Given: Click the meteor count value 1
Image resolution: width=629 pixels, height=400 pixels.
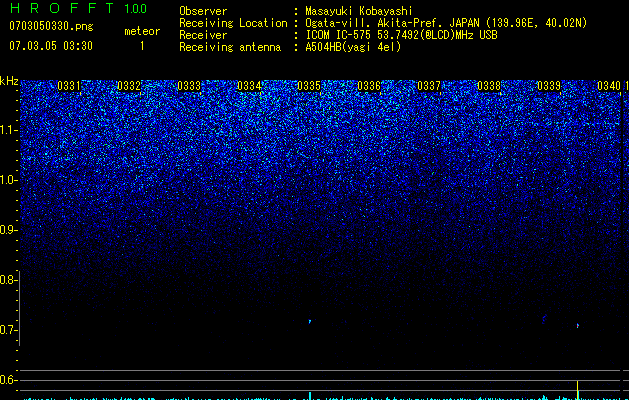Looking at the screenshot, I should coord(142,46).
